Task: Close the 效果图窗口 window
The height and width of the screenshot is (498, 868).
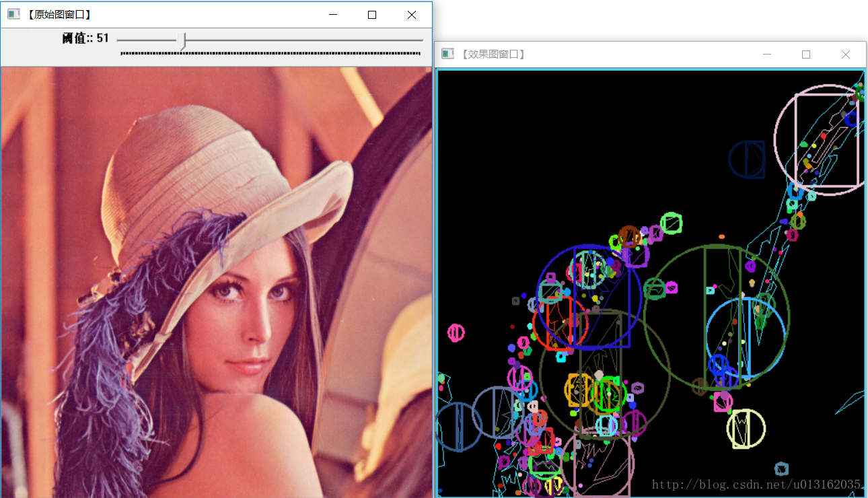Action: [x=846, y=55]
